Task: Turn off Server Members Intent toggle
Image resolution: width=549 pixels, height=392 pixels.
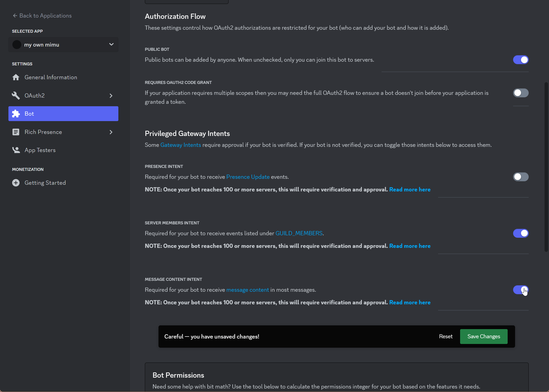Action: click(x=521, y=233)
